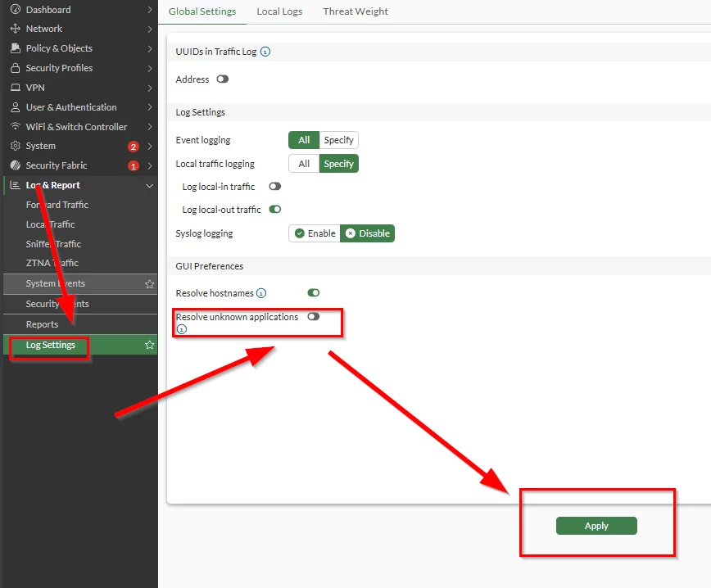Viewport: 711px width, 588px height.
Task: Favorite System Events with star icon
Action: tap(149, 284)
